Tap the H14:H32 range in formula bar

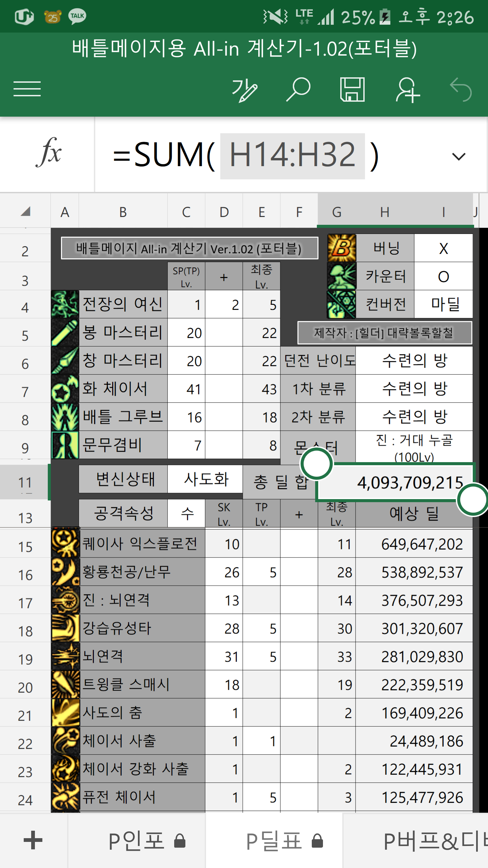click(x=292, y=155)
